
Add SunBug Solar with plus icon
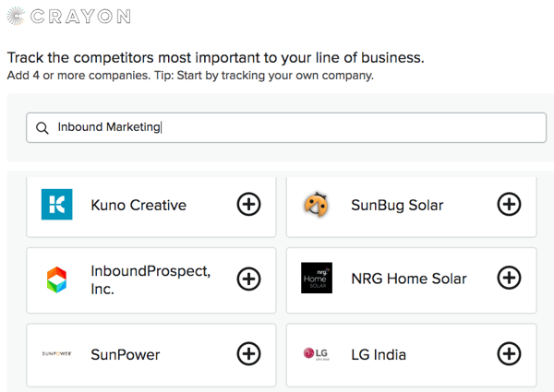tap(509, 204)
